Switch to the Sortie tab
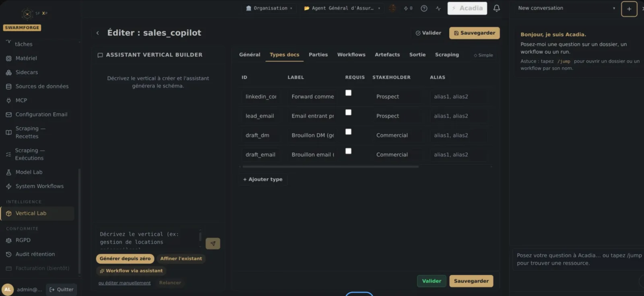 coord(417,55)
